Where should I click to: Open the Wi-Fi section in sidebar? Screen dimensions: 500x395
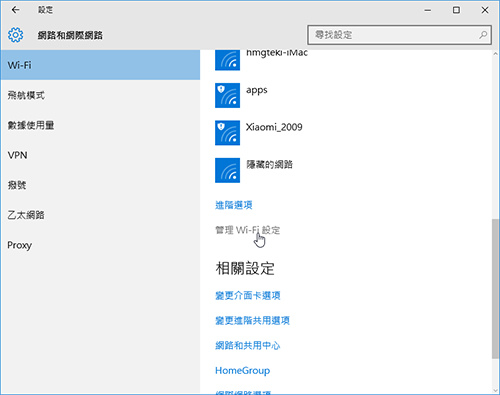[x=100, y=65]
